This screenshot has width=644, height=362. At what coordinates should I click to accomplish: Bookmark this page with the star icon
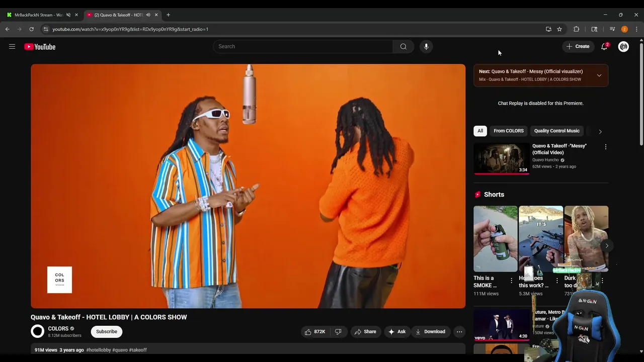[559, 29]
